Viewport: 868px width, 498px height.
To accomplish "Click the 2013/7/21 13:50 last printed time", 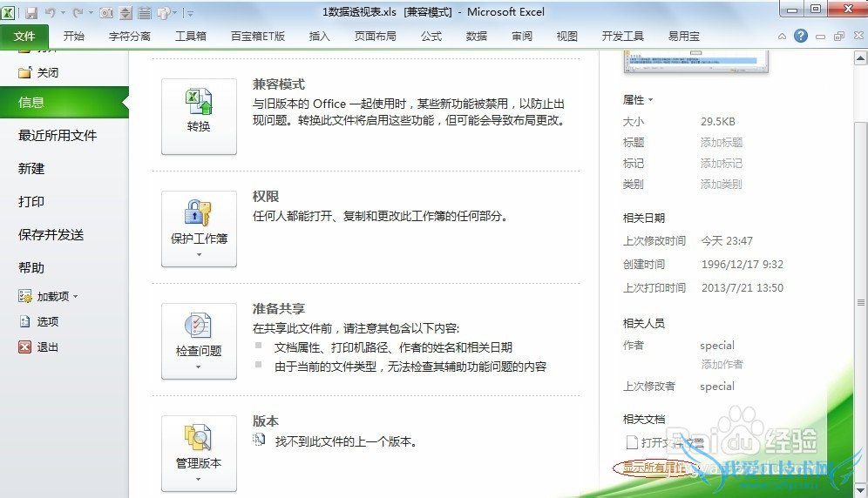I will point(743,288).
